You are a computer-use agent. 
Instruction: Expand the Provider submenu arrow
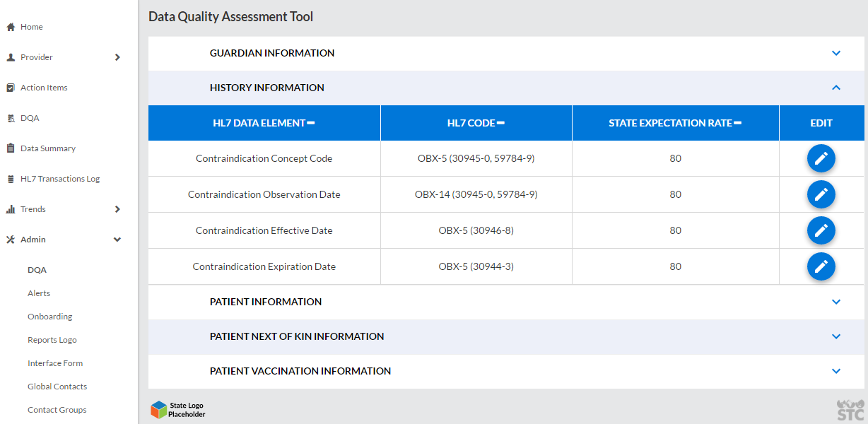click(x=117, y=57)
